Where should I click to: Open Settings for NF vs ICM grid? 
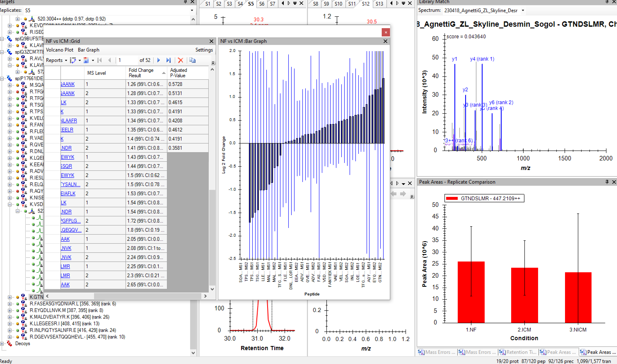coord(204,50)
